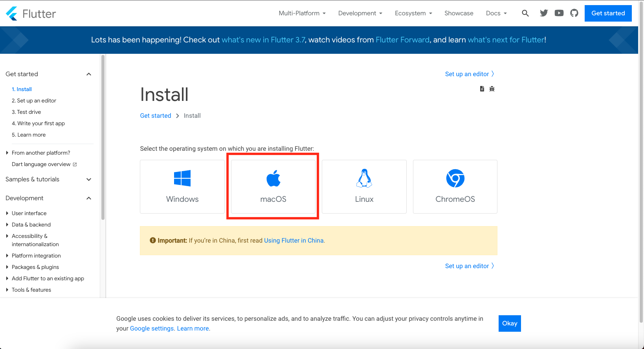
Task: Open the Docs dropdown menu
Action: point(496,13)
